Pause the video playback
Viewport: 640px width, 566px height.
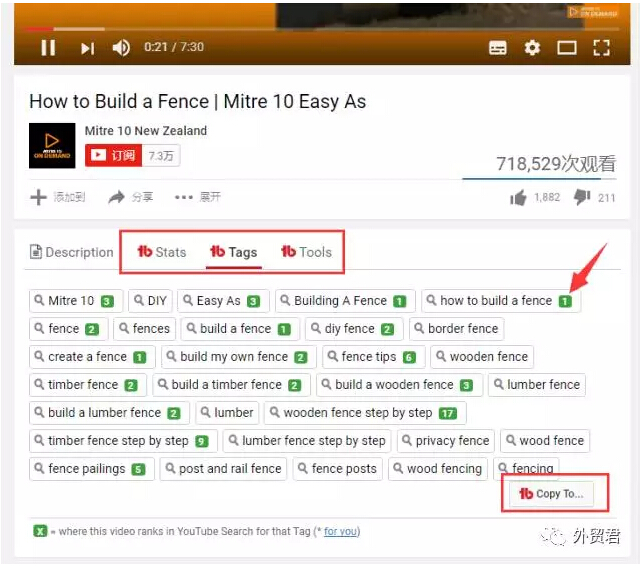[x=48, y=48]
